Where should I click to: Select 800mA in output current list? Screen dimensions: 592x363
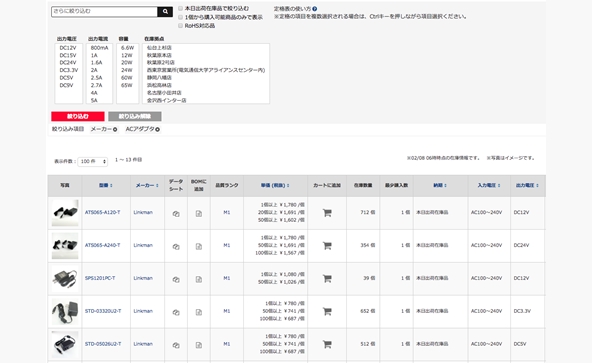[99, 48]
